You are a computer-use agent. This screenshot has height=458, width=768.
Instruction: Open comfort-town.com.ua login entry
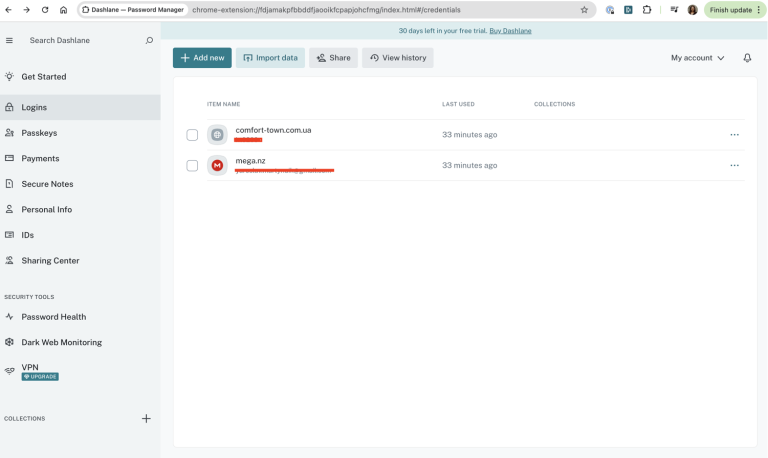pos(273,130)
